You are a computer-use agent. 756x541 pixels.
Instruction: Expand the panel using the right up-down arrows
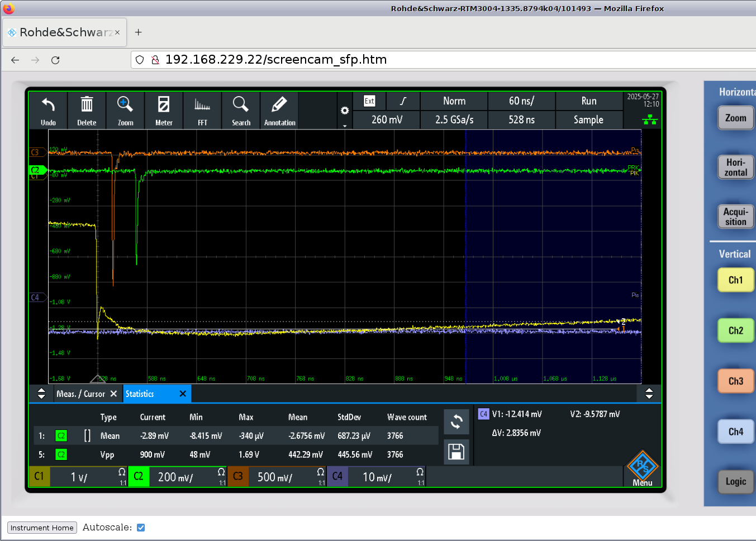(649, 394)
